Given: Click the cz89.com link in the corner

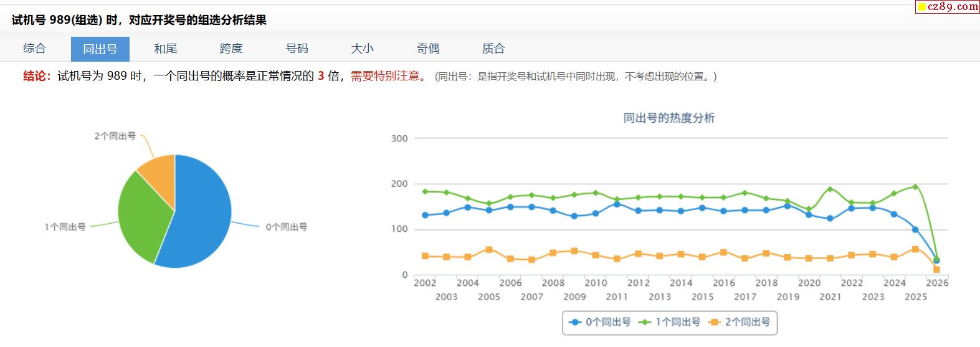Looking at the screenshot, I should coord(948,7).
